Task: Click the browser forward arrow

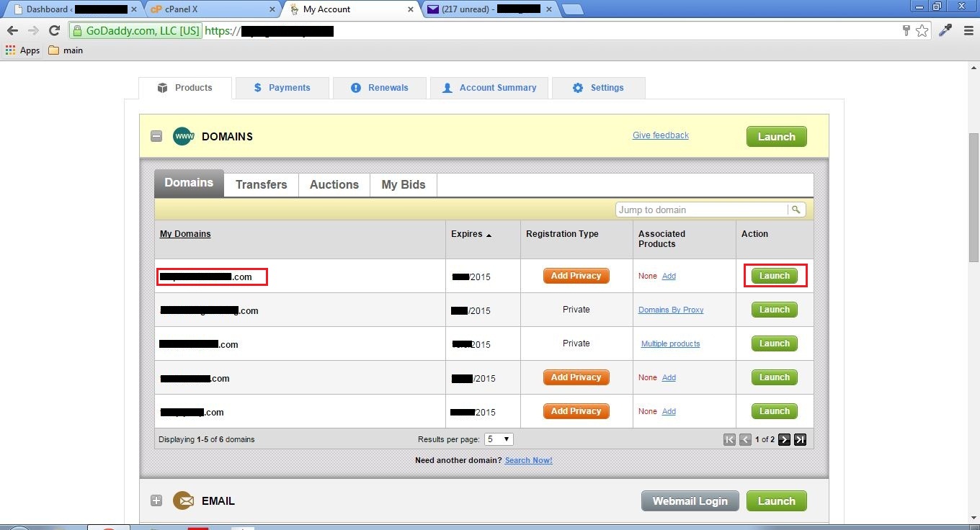Action: point(33,31)
